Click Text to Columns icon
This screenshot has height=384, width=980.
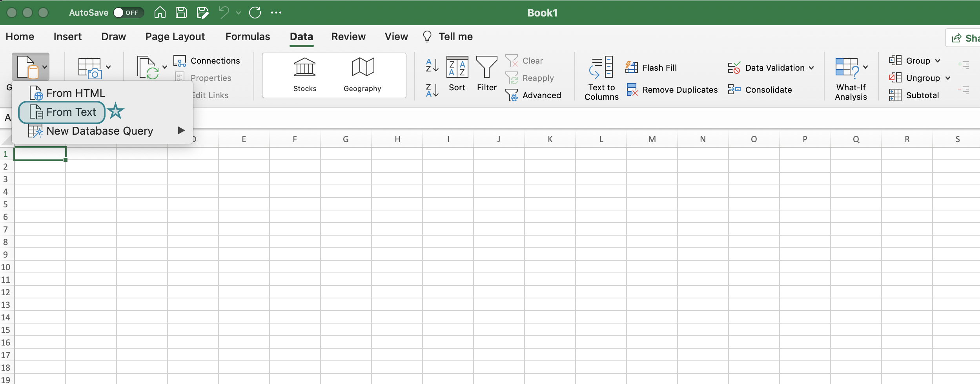click(601, 68)
